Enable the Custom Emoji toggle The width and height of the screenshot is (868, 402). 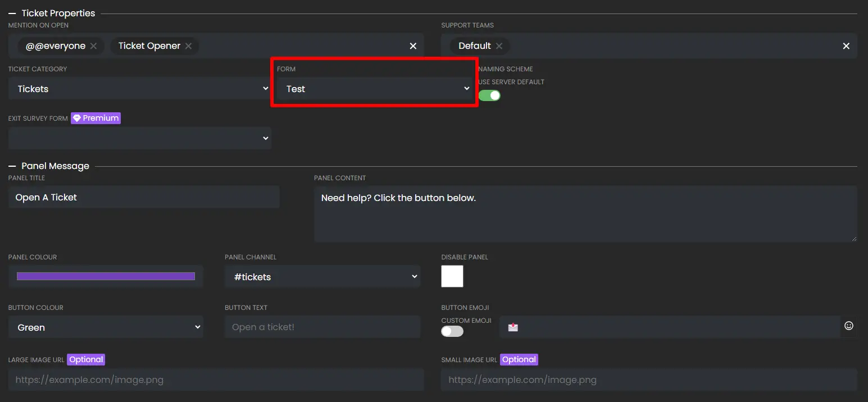452,331
